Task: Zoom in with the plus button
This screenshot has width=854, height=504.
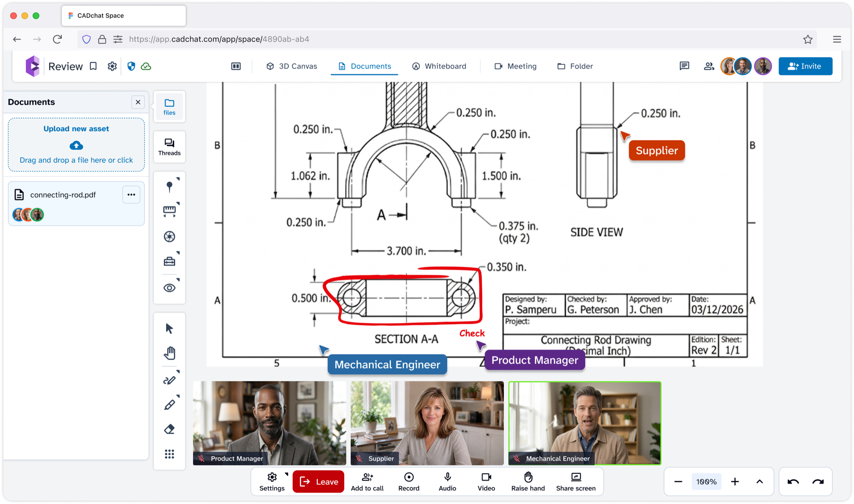Action: [735, 481]
